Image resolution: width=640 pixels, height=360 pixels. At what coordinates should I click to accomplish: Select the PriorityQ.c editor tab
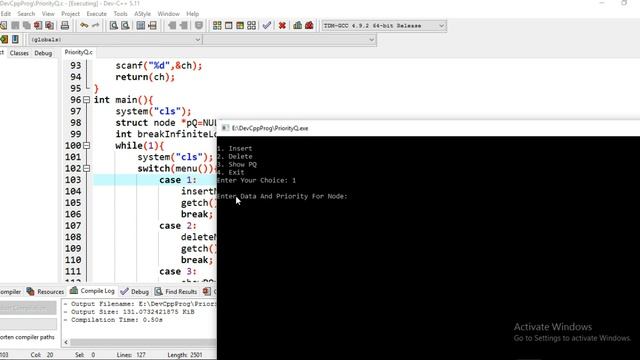pyautogui.click(x=78, y=52)
